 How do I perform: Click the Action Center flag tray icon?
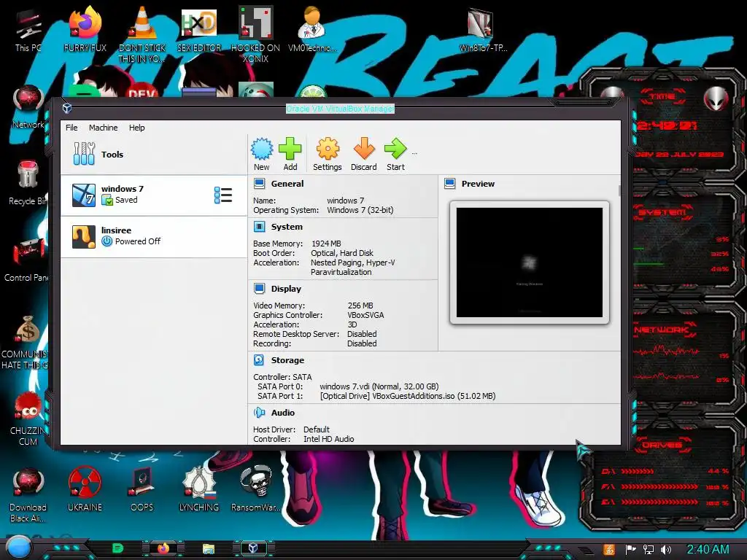[x=631, y=550]
